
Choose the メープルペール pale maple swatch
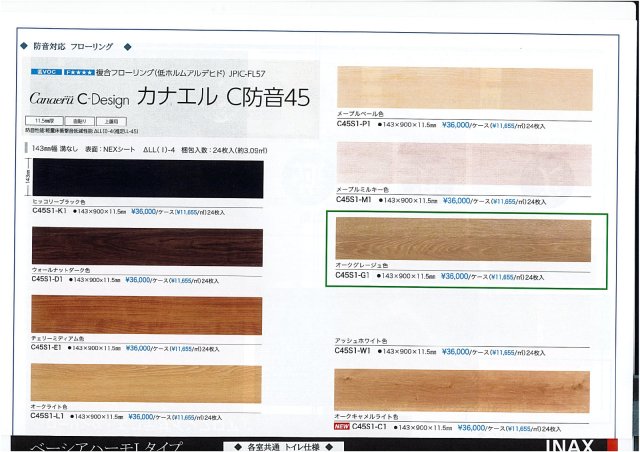(465, 89)
